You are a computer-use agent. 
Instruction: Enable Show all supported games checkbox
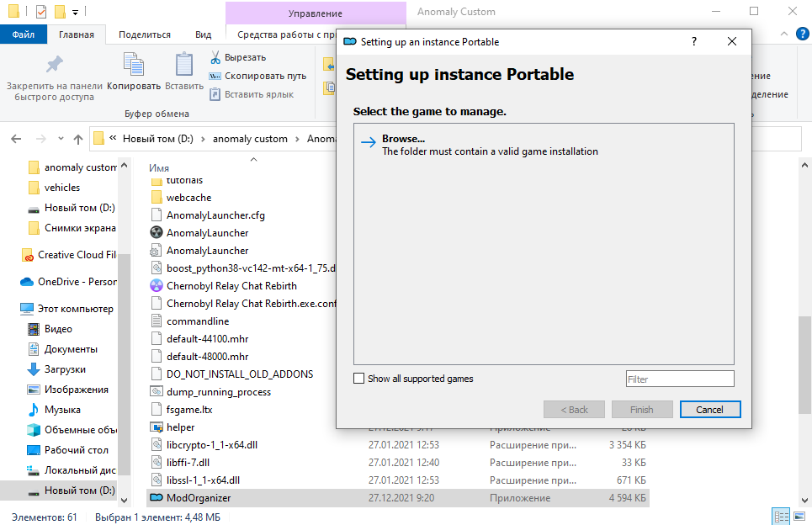[358, 379]
